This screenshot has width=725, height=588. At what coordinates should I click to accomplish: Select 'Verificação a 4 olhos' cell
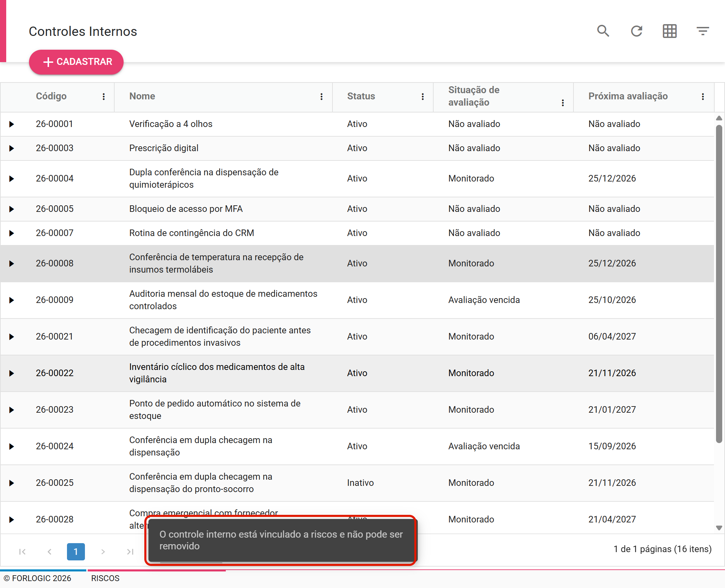pos(223,124)
